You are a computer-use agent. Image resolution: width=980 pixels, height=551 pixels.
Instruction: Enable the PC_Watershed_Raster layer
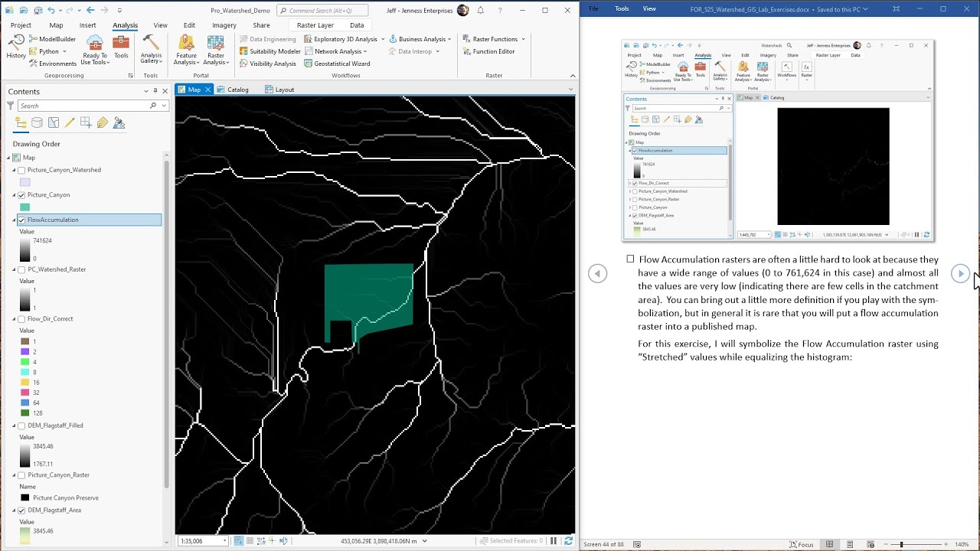pyautogui.click(x=21, y=269)
